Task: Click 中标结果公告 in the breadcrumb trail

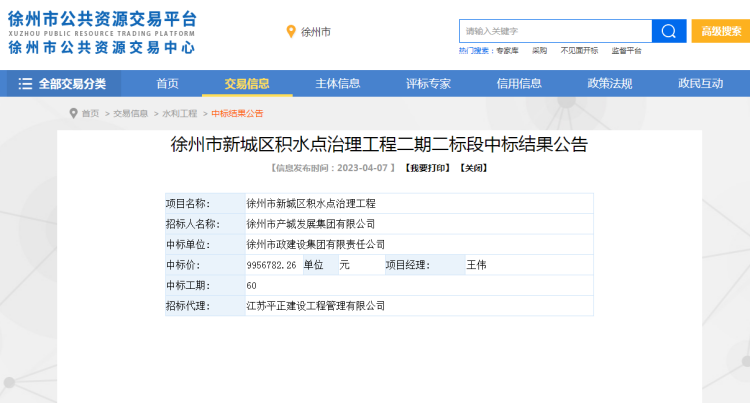Action: [237, 113]
